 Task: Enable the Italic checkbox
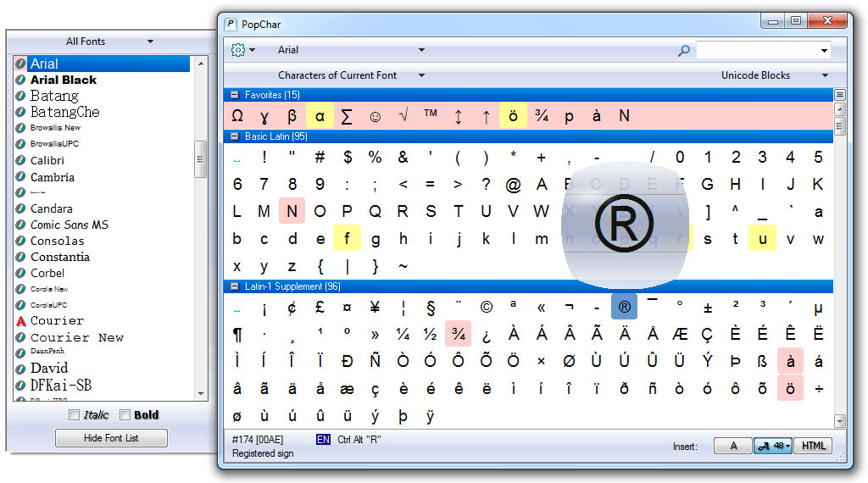pyautogui.click(x=75, y=415)
